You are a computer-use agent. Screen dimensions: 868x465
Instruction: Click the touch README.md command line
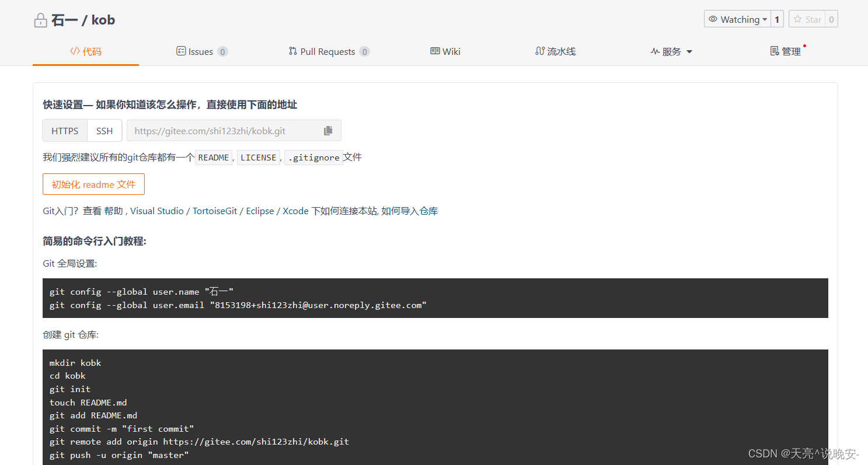(x=88, y=403)
